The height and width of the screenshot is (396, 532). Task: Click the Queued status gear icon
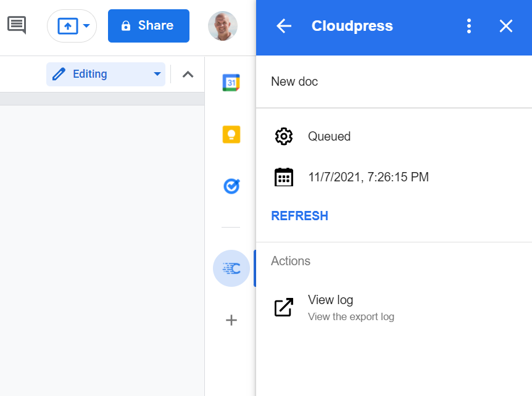click(284, 136)
